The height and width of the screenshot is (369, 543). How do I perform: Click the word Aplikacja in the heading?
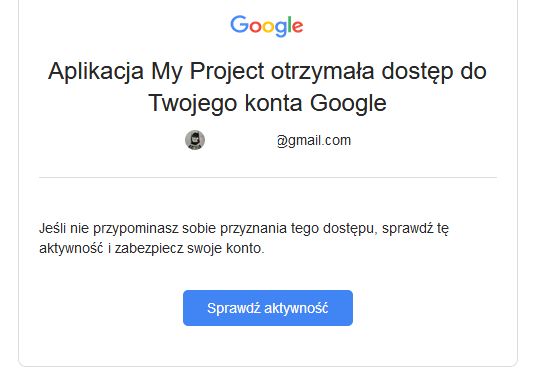pyautogui.click(x=96, y=71)
